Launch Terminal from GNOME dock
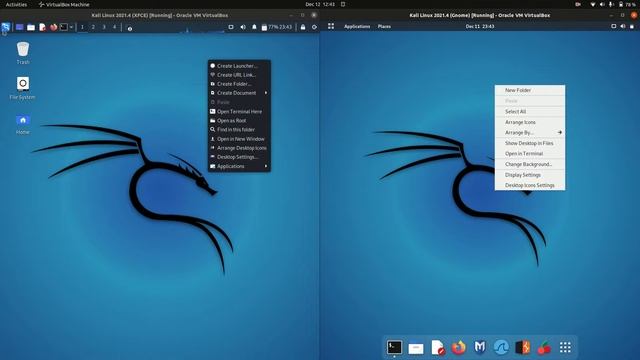The height and width of the screenshot is (360, 640). tap(394, 347)
